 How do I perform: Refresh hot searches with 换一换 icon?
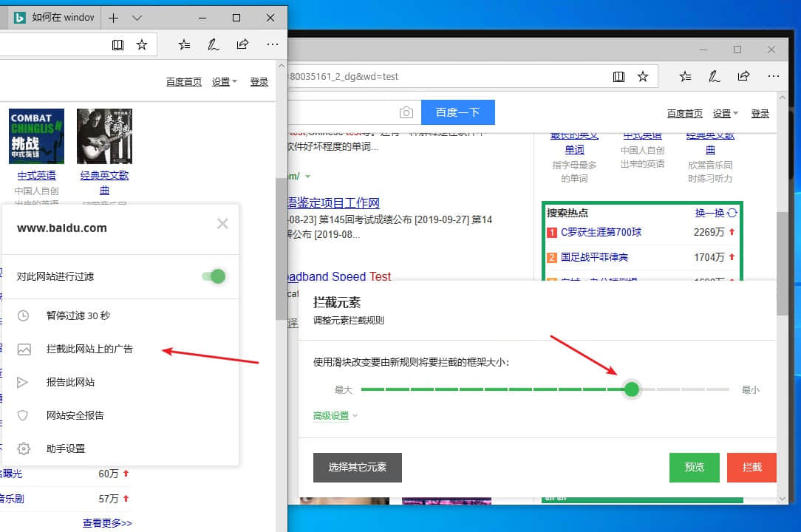[x=732, y=213]
